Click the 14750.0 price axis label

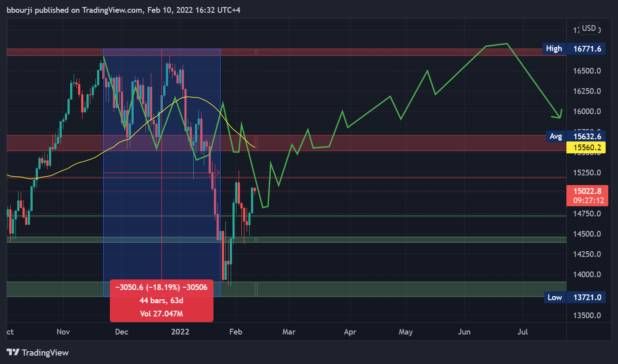click(x=587, y=214)
